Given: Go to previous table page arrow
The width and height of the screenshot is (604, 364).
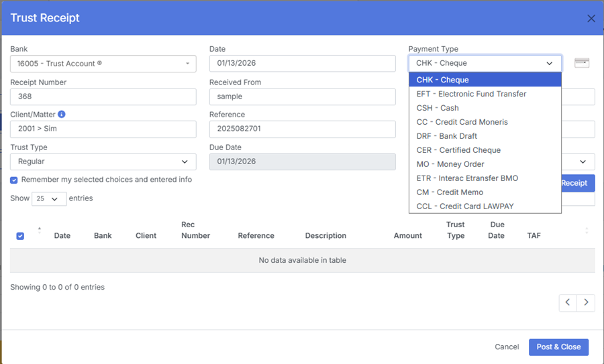Looking at the screenshot, I should coord(568,302).
